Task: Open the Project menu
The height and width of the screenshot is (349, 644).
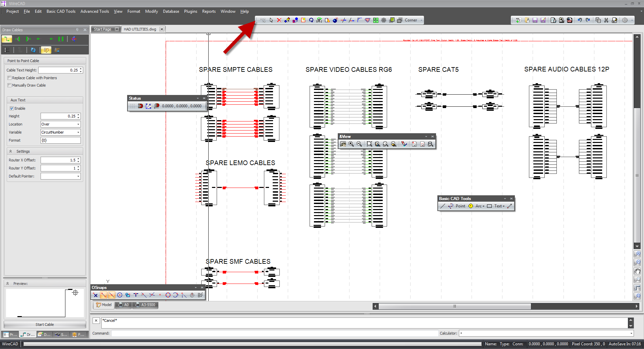Action: (12, 11)
